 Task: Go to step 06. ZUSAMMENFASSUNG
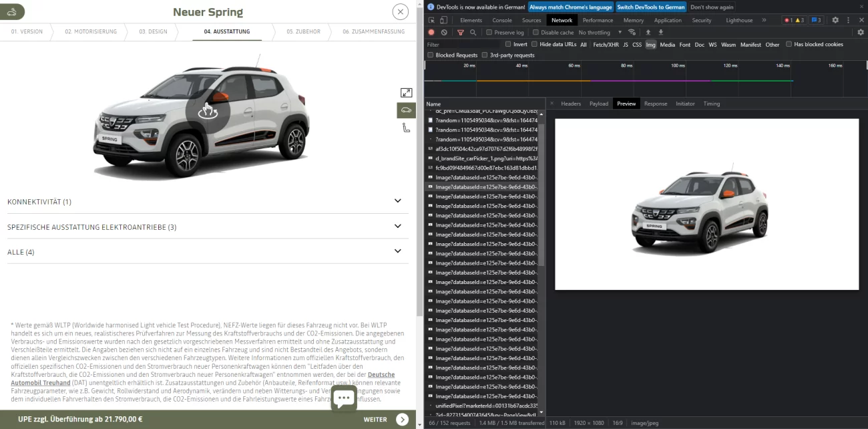click(374, 31)
